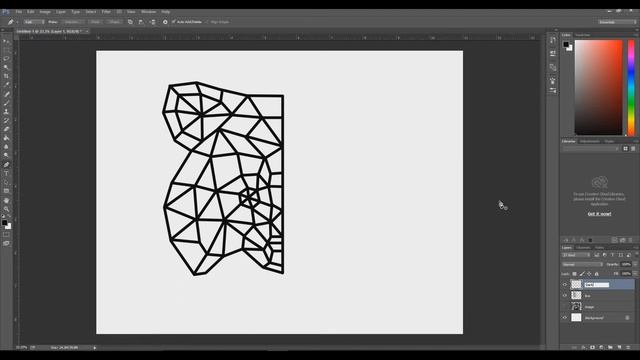Screen dimensions: 640x360
Task: Toggle lock position icon
Action: click(589, 274)
